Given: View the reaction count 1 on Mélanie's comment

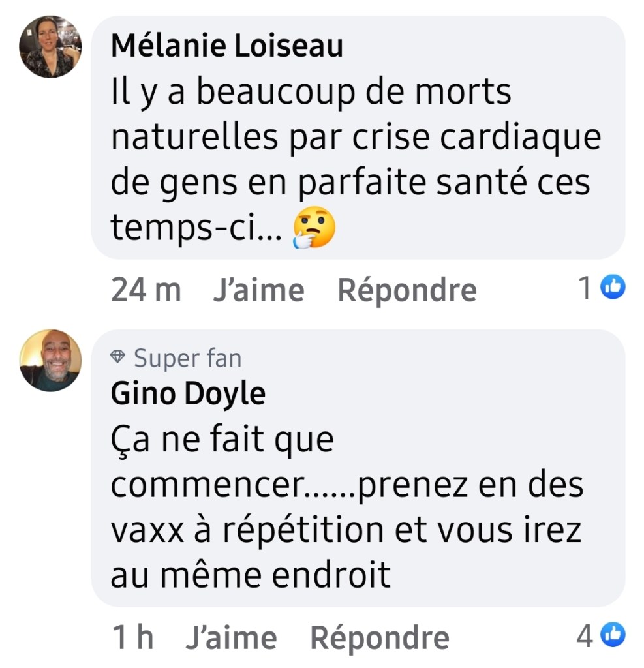Looking at the screenshot, I should 587,288.
